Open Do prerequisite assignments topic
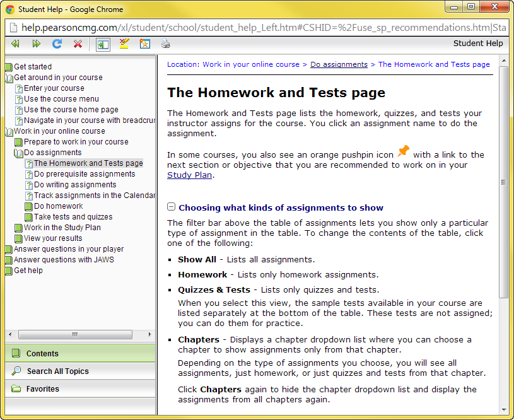The height and width of the screenshot is (420, 514). [80, 174]
